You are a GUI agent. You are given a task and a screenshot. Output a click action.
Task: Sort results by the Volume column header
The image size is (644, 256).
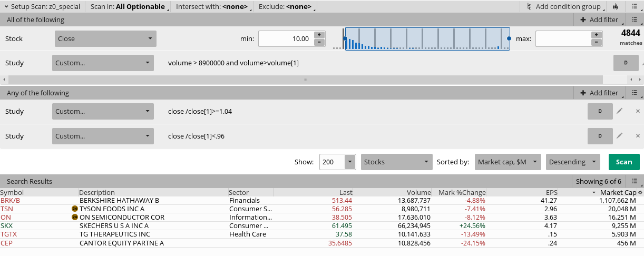[418, 193]
